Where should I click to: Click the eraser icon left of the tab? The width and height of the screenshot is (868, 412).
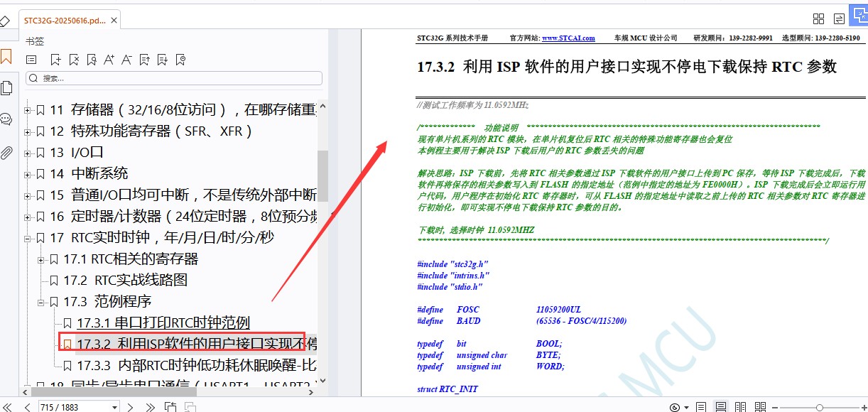tap(5, 21)
